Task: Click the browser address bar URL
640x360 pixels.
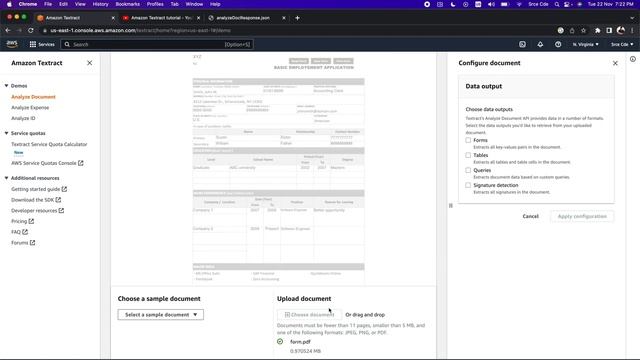Action: tap(141, 30)
